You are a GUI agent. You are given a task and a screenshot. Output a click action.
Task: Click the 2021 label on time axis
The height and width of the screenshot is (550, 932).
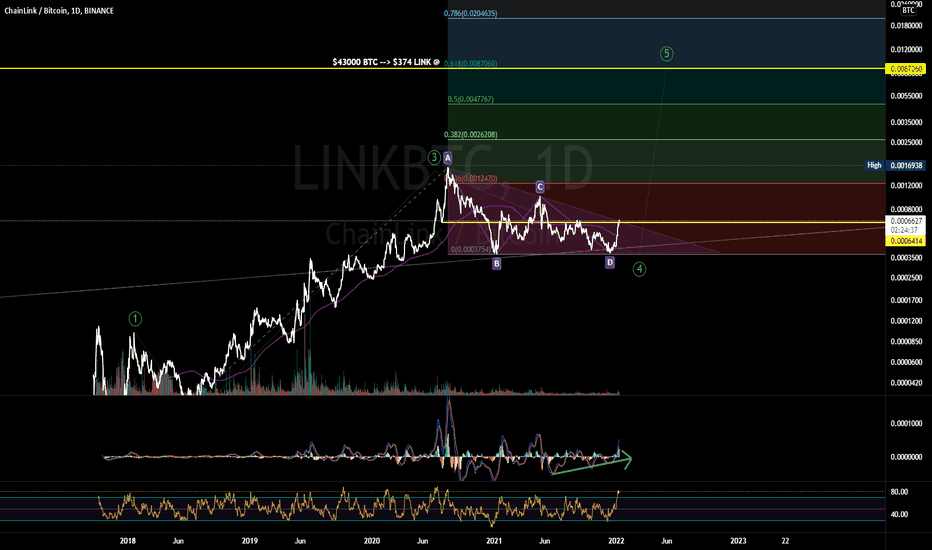(x=494, y=541)
